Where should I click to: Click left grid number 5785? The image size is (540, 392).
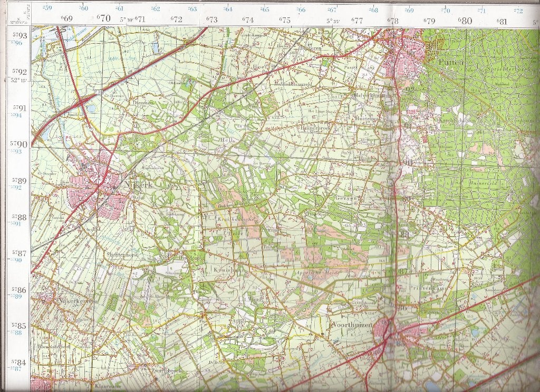point(19,325)
